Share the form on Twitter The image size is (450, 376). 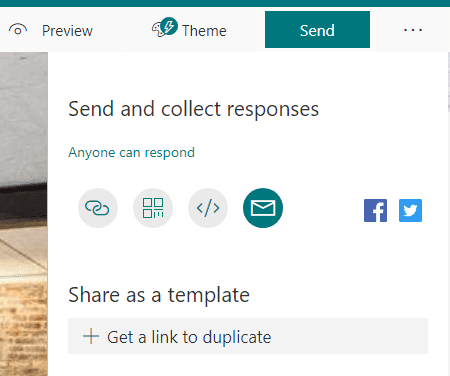tap(410, 210)
